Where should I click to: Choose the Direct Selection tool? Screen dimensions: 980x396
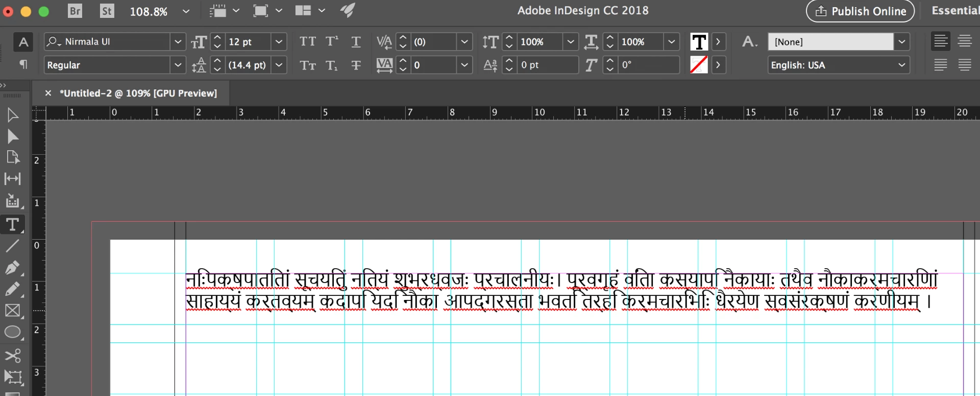tap(13, 136)
